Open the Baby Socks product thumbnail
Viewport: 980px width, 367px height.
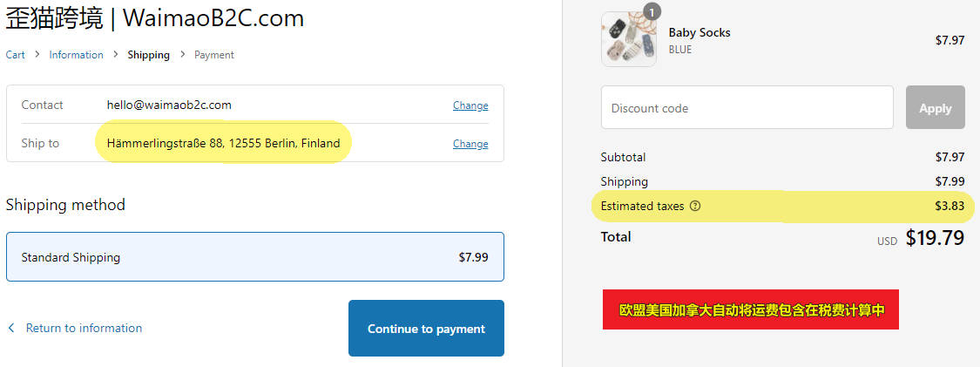click(x=629, y=38)
